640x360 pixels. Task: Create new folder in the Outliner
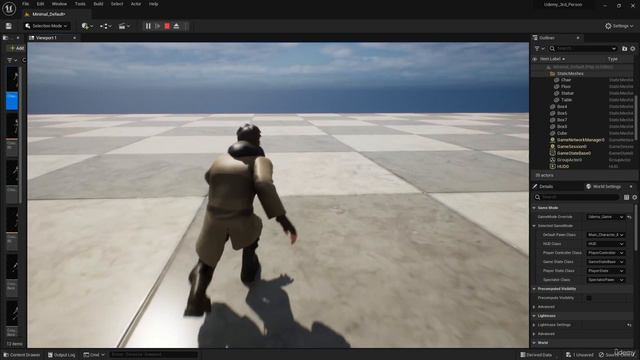pyautogui.click(x=624, y=49)
